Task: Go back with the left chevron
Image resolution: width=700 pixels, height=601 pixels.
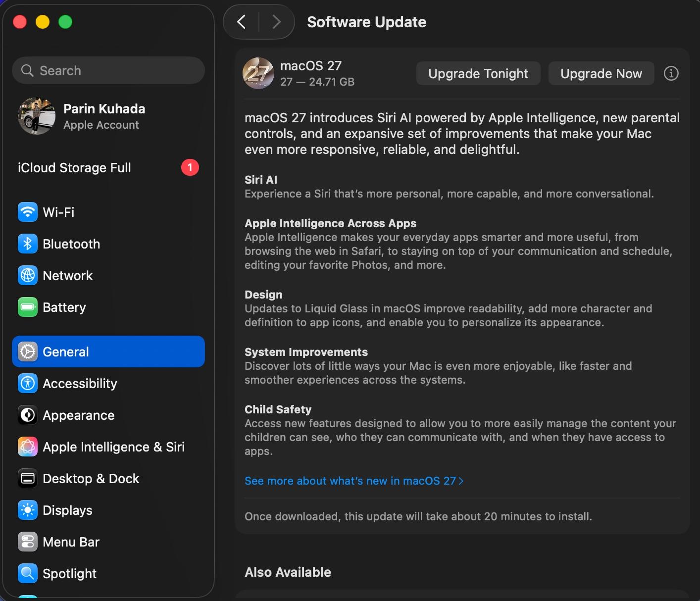Action: pyautogui.click(x=242, y=22)
